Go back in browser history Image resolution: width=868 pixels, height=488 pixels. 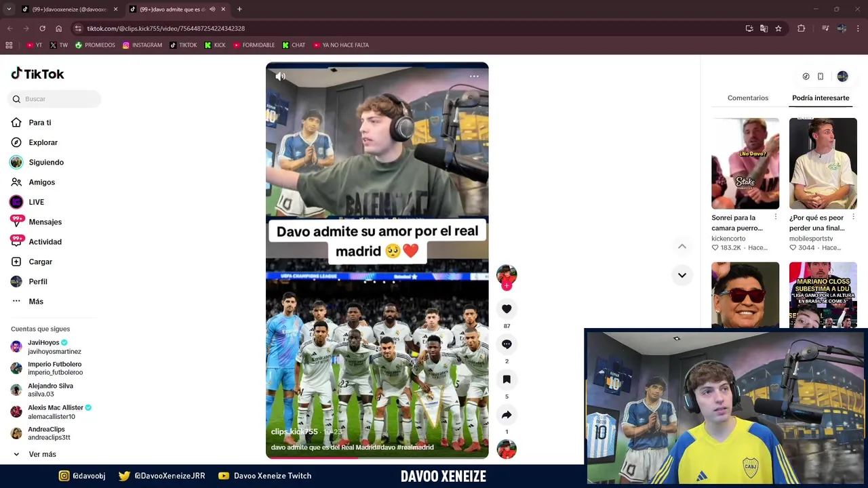9,28
